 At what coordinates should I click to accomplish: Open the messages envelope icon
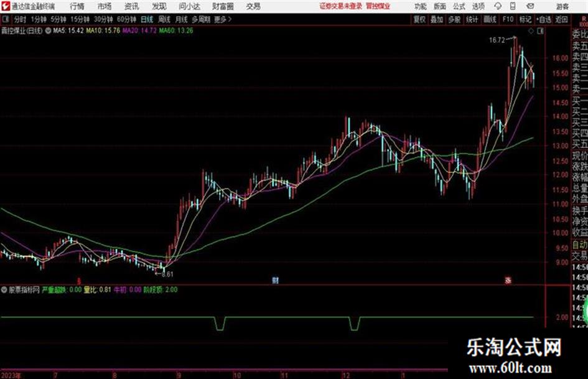[x=530, y=6]
